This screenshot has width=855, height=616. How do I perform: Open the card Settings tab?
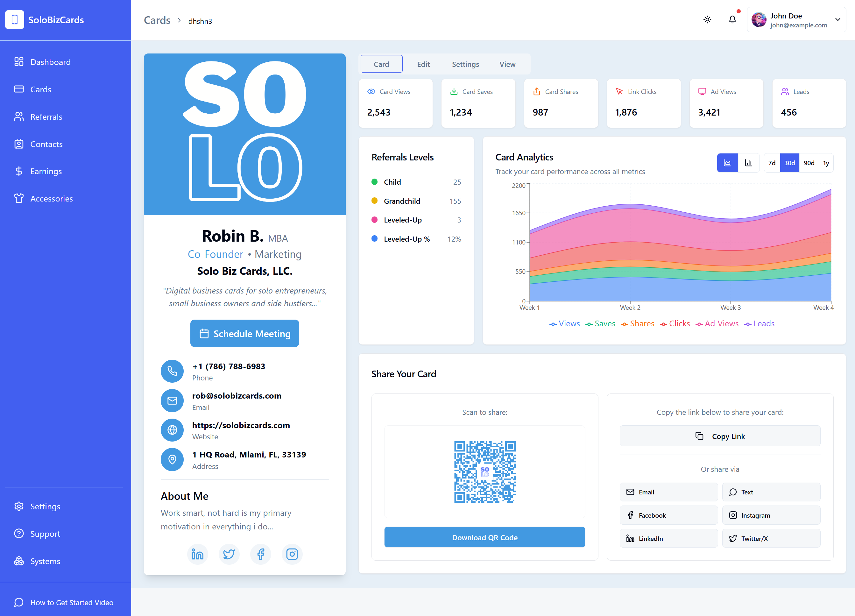coord(465,64)
